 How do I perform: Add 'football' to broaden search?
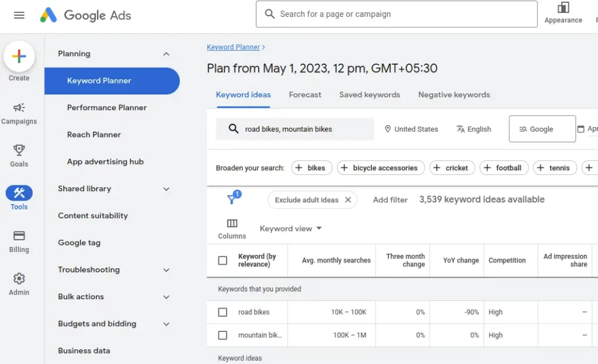504,168
